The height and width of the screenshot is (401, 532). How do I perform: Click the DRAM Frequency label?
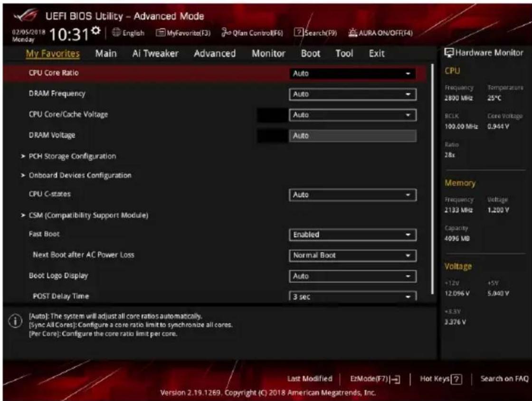(57, 93)
